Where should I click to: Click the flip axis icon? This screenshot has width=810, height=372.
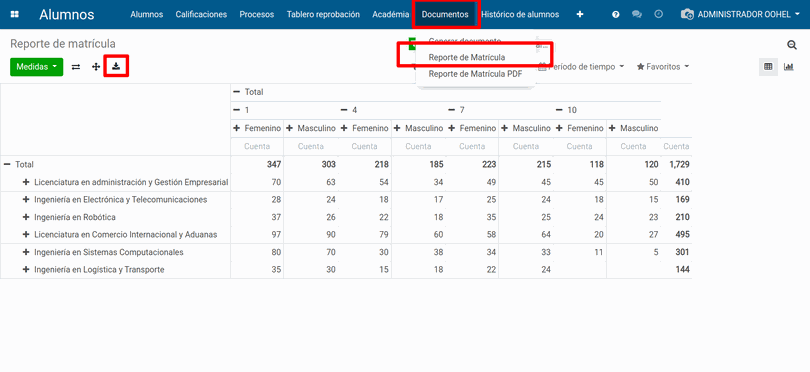76,67
